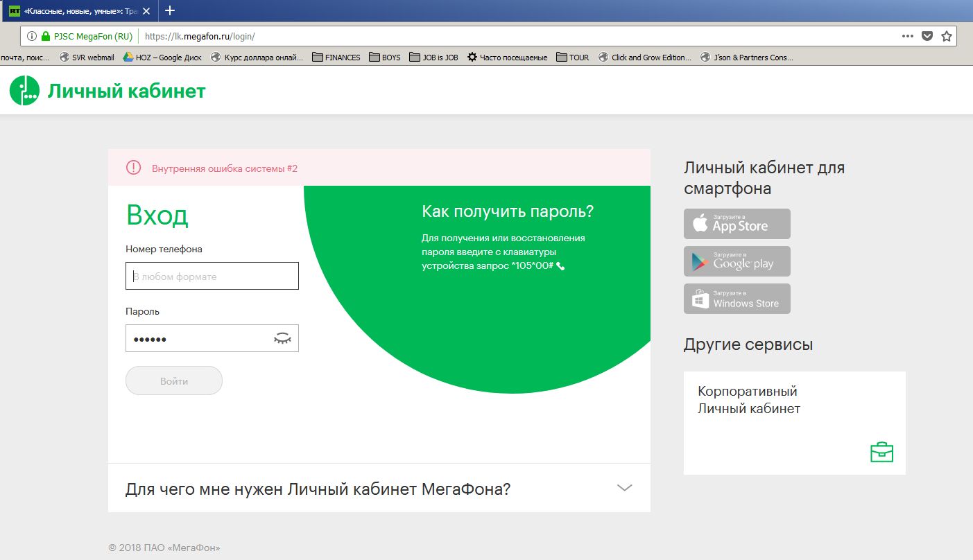Screen dimensions: 973x560
Task: Open Корпоративный Личный кабинет card
Action: tap(795, 423)
